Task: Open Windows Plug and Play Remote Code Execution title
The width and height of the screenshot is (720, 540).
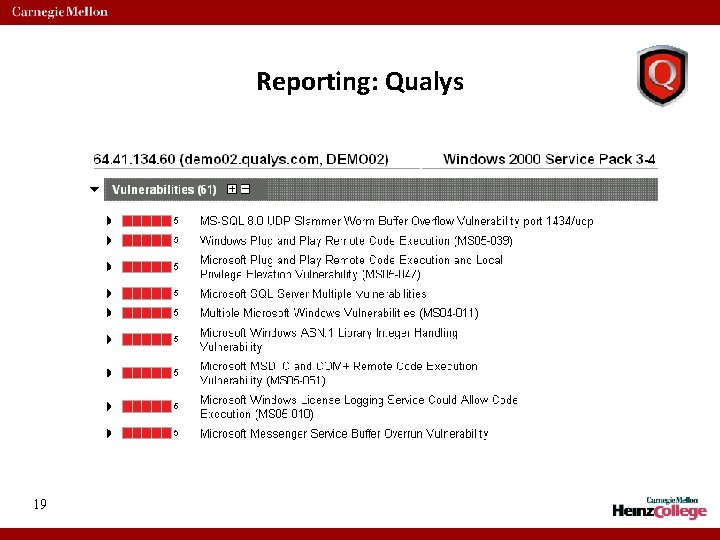Action: (356, 241)
